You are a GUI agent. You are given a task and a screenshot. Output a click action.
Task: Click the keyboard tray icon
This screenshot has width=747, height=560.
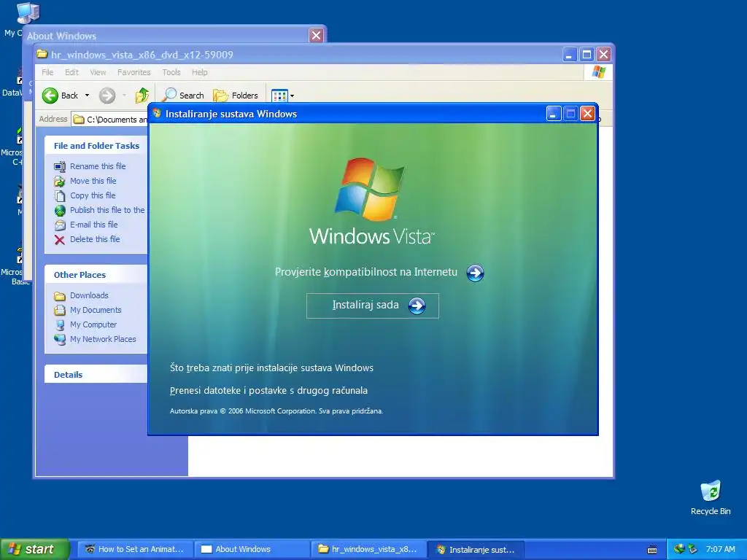pos(652,550)
